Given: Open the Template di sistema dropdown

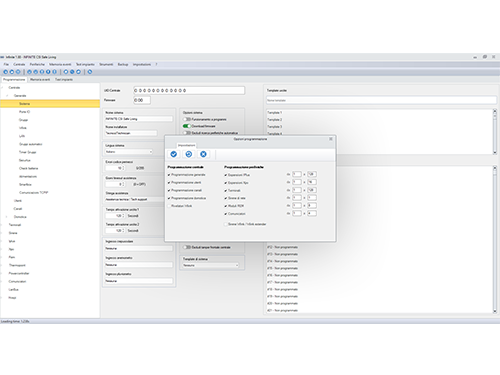Looking at the screenshot, I should click(x=211, y=265).
